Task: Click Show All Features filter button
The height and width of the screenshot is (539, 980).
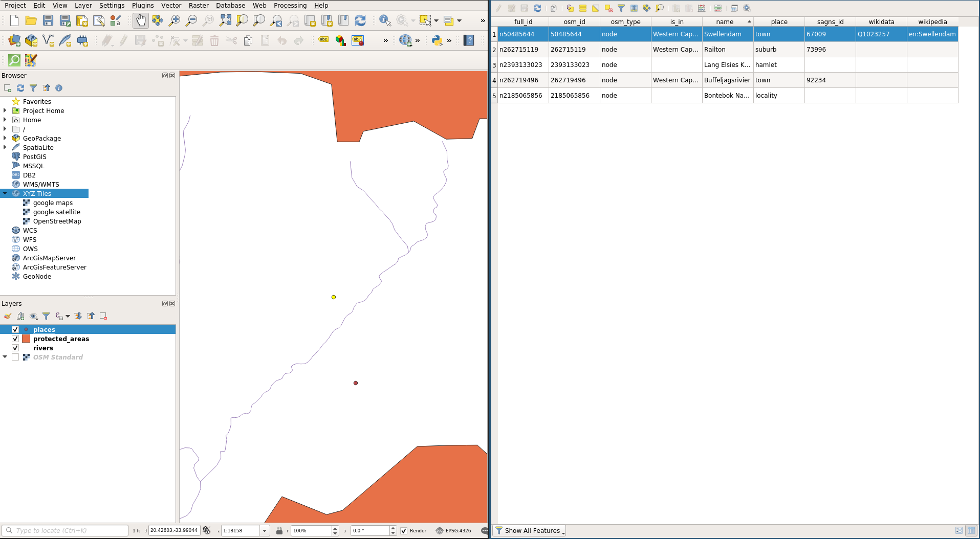Action: (529, 531)
